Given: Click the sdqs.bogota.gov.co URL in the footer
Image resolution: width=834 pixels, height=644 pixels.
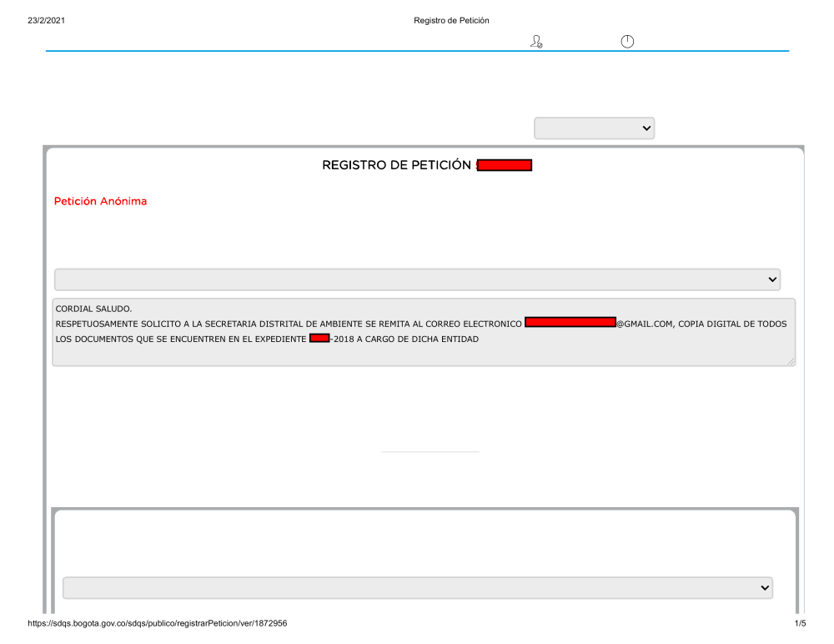Looking at the screenshot, I should click(x=158, y=623).
